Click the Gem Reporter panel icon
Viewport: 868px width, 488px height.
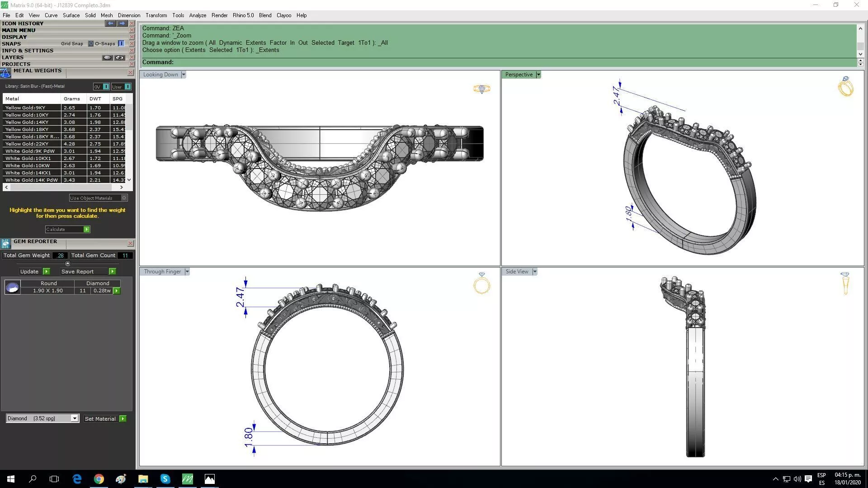[5, 244]
